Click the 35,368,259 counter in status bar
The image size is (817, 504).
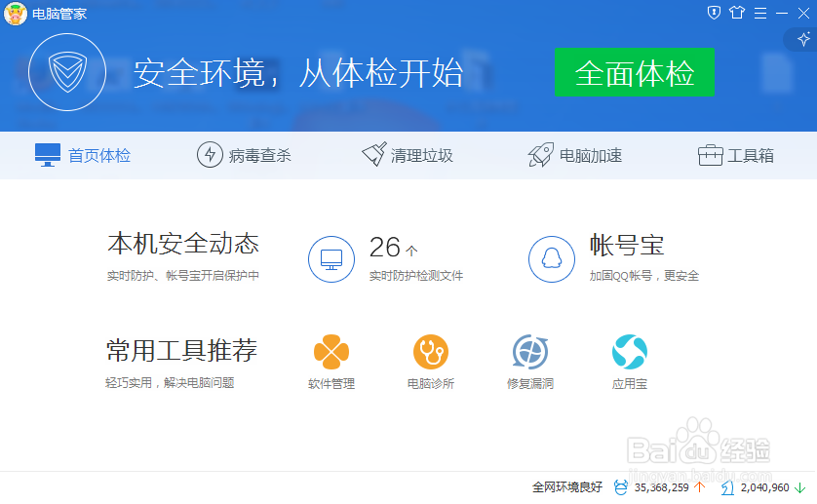tap(661, 487)
